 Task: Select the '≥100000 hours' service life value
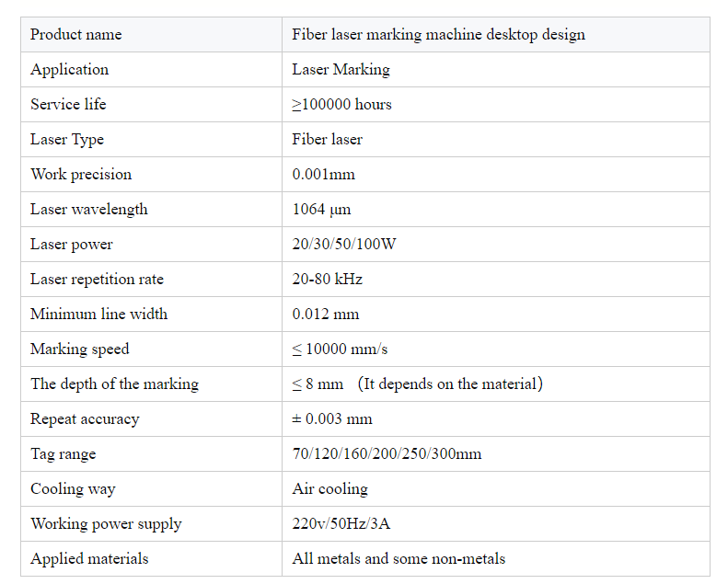pyautogui.click(x=341, y=104)
